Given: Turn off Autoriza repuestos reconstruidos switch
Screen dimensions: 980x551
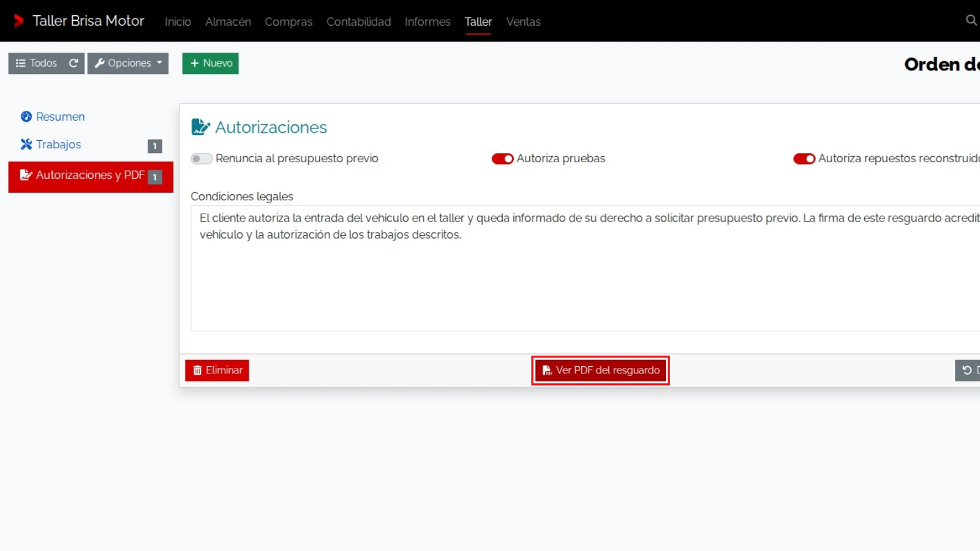Looking at the screenshot, I should [804, 159].
